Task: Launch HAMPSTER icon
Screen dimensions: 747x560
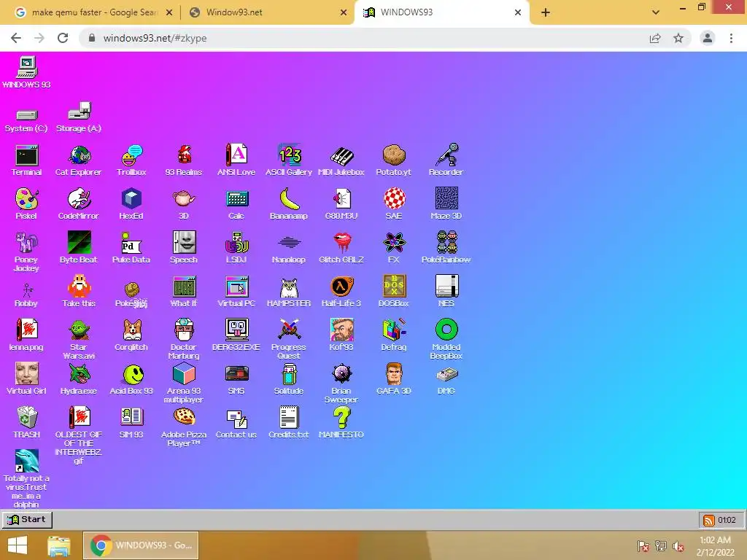Action: coord(289,292)
